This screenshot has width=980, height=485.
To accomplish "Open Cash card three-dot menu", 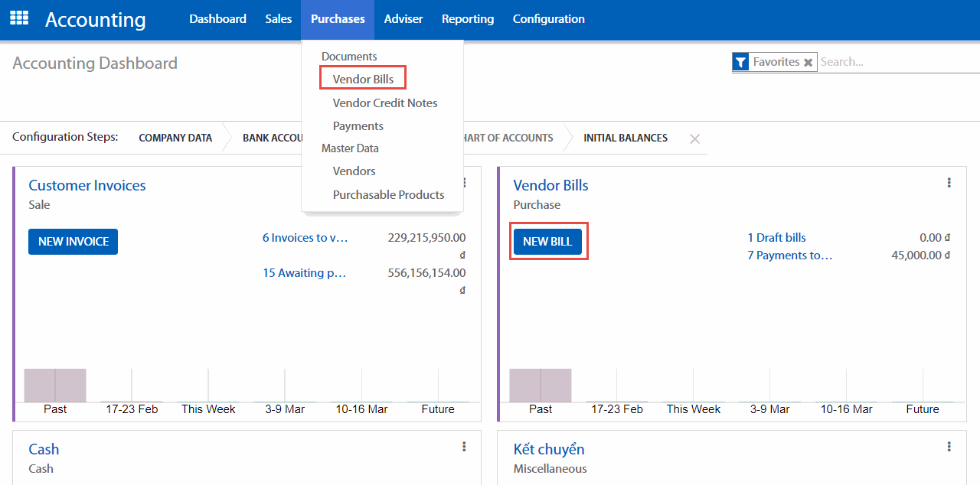I will pos(464,447).
